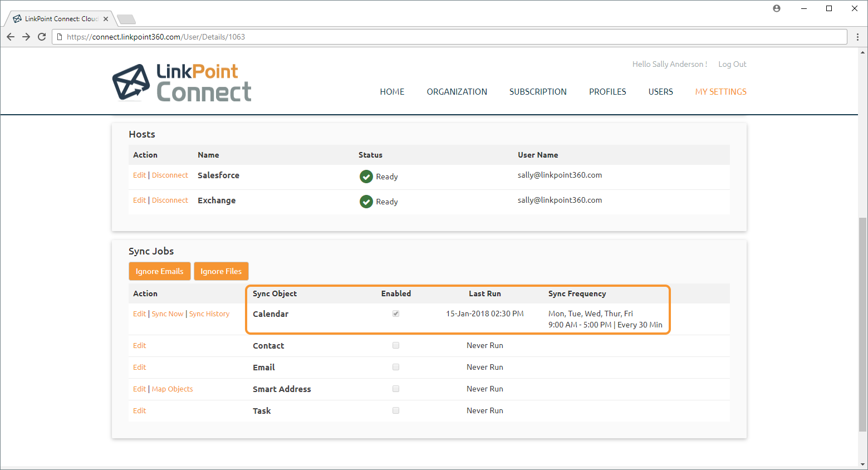Screen dimensions: 868x470
Task: Disconnect the Exchange host
Action: click(170, 200)
